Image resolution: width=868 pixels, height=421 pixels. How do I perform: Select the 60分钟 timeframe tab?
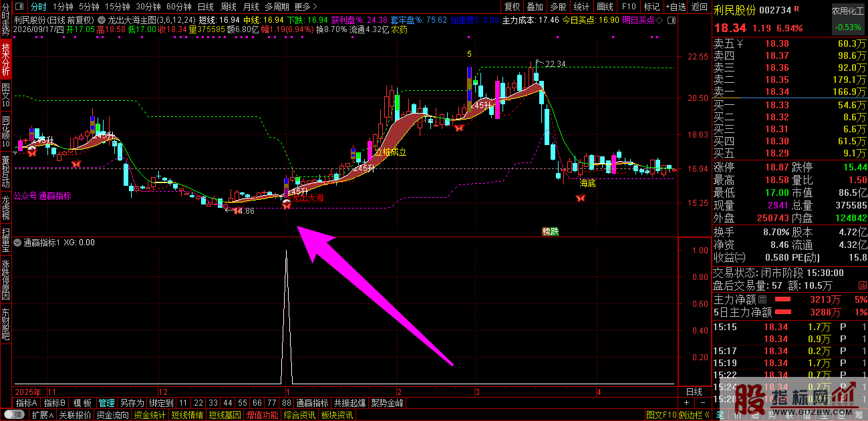[x=178, y=7]
